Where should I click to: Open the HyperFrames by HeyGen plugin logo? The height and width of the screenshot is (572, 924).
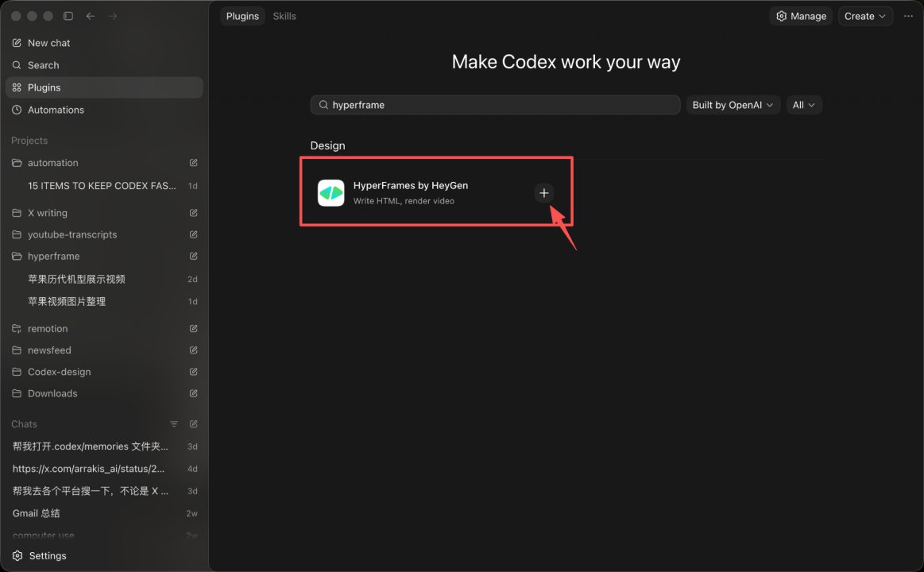(331, 193)
